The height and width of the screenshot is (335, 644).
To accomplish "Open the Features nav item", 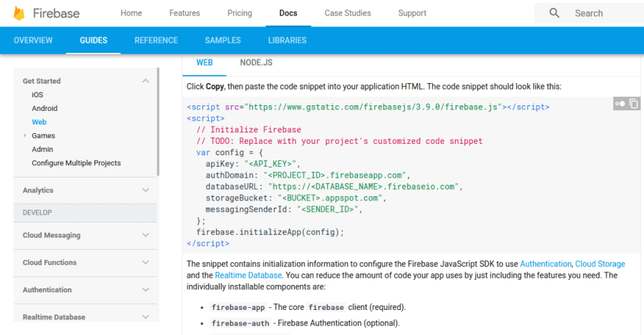I will 185,13.
